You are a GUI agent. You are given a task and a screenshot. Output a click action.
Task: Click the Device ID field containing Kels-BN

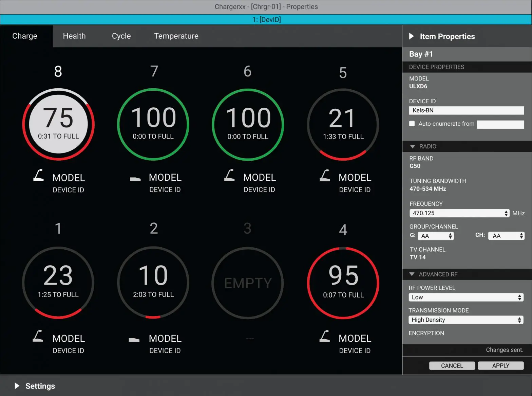[x=467, y=110]
